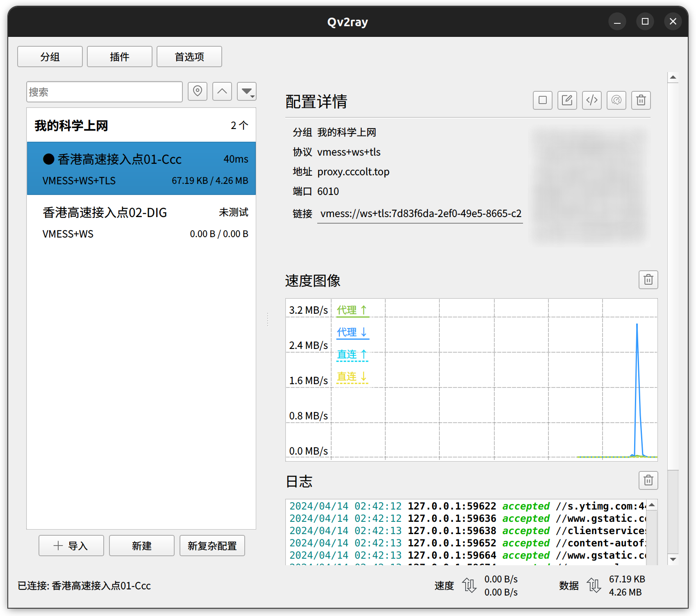Open the 分组 groups button
This screenshot has height=616, width=696.
[50, 57]
